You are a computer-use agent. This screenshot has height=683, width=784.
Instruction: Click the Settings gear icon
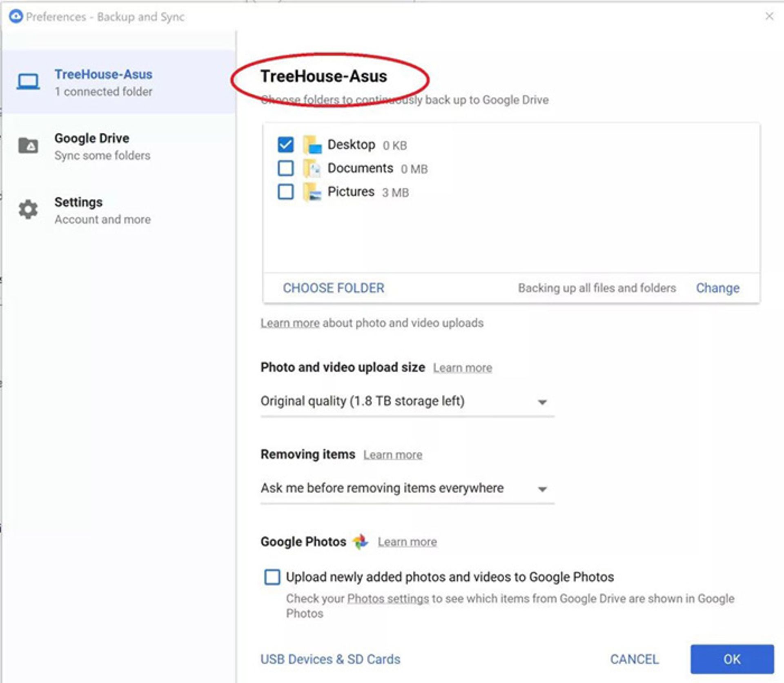[28, 209]
